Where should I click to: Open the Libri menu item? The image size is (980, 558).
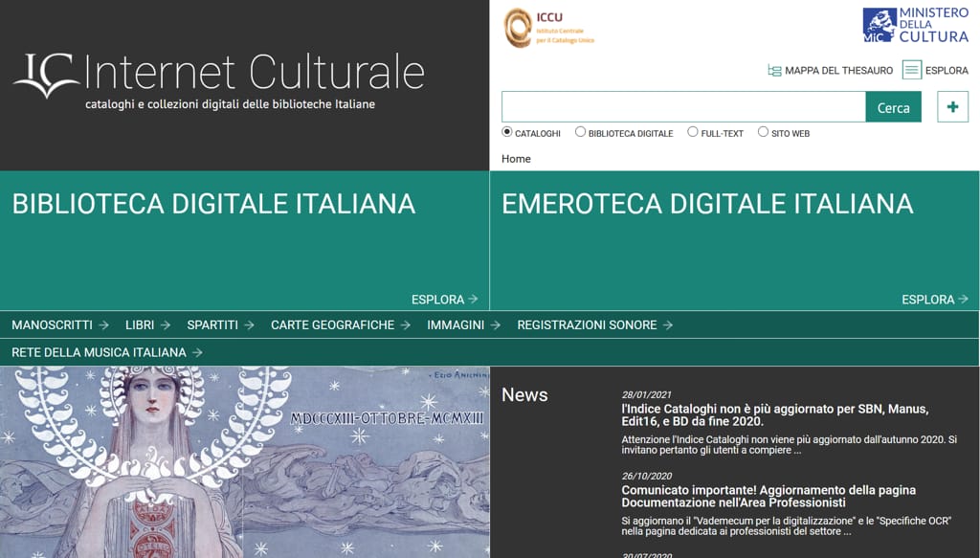click(x=147, y=324)
